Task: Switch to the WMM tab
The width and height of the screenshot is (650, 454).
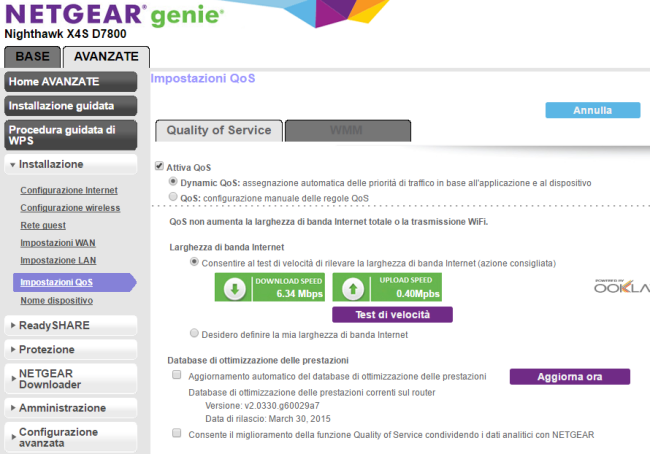Action: click(347, 131)
